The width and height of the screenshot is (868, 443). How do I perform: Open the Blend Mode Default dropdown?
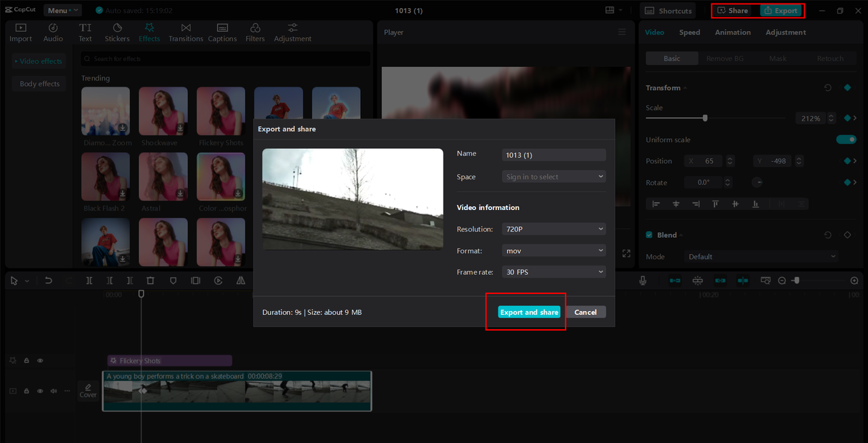[761, 257]
